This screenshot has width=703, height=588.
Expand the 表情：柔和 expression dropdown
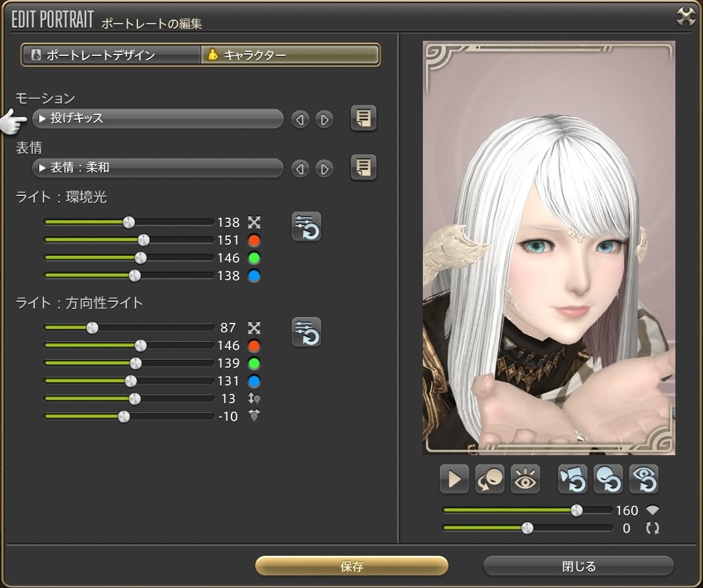pyautogui.click(x=157, y=168)
